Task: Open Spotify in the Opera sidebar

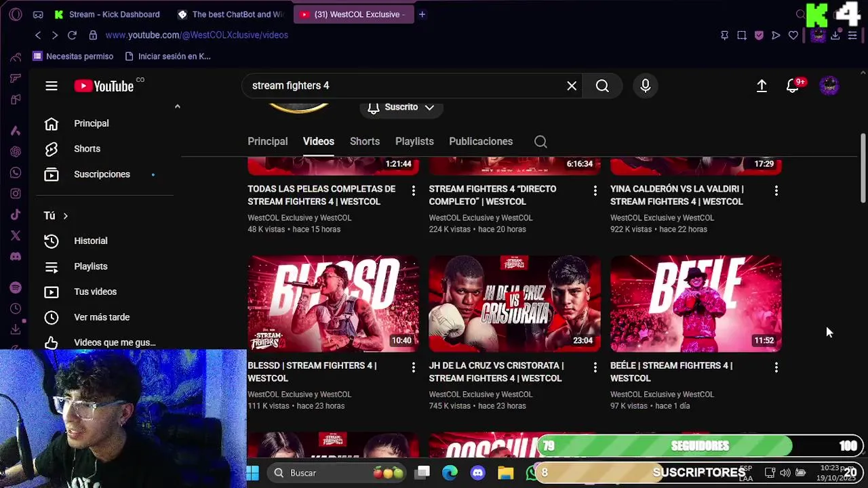Action: 16,288
